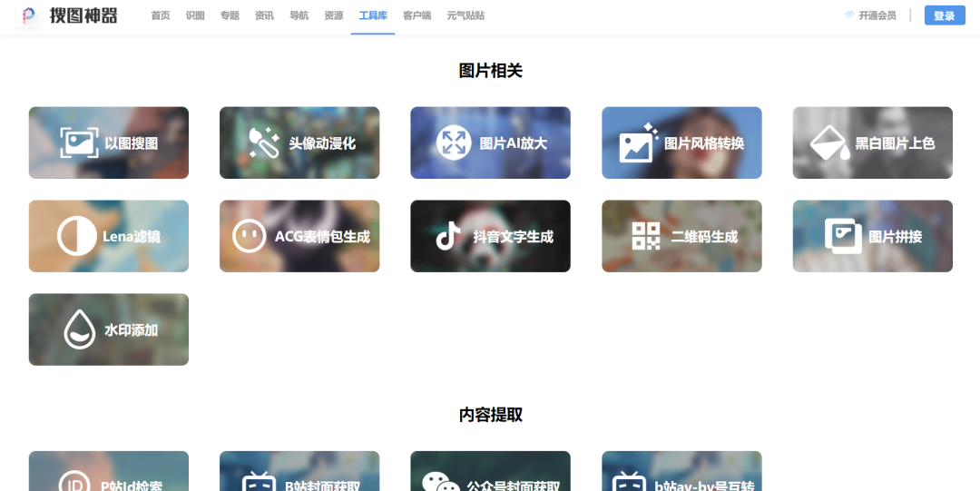The image size is (980, 491).
Task: Open the 资源 nav item
Action: tap(334, 15)
